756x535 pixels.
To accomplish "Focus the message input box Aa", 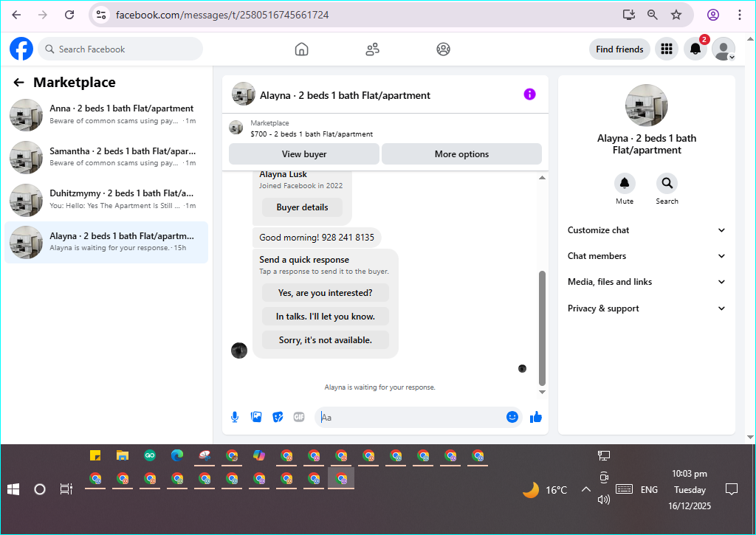I will [x=410, y=418].
